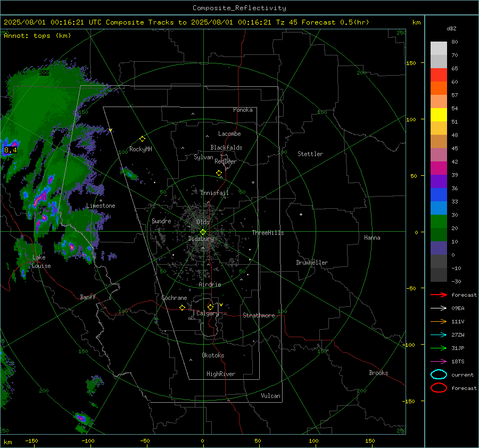Viewport: 479px width, 448px height.
Task: Select the 45 dBZ mauve color swatch
Action: 439,154
